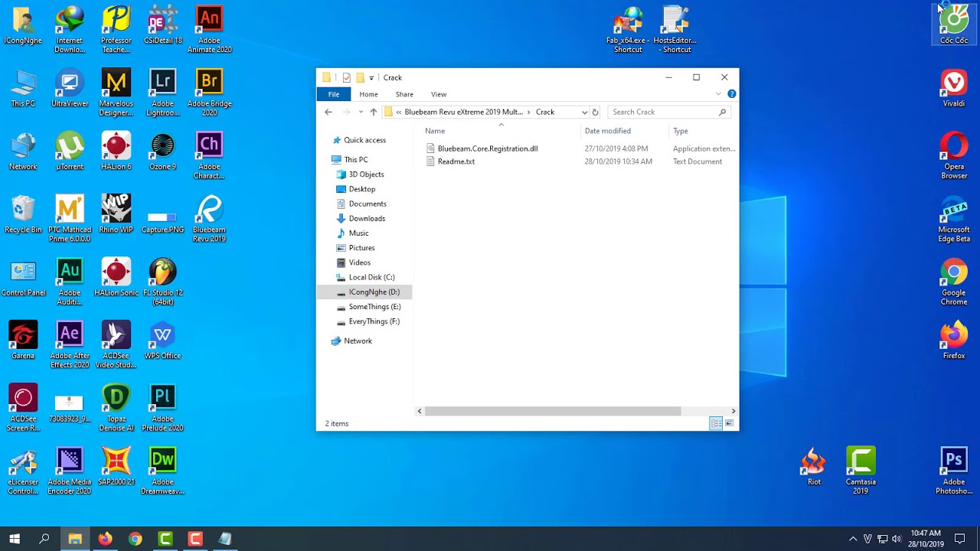This screenshot has width=980, height=551.
Task: Go up one folder level
Action: click(x=374, y=112)
